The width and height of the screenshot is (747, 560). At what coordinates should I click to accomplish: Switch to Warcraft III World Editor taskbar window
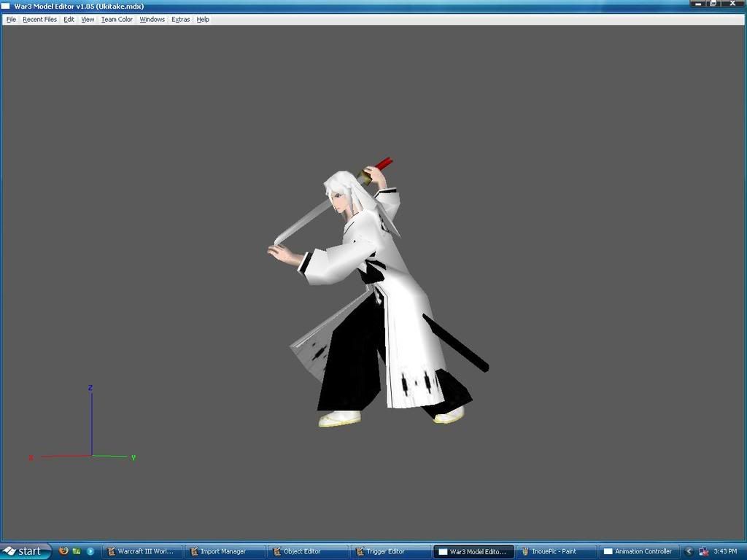142,551
